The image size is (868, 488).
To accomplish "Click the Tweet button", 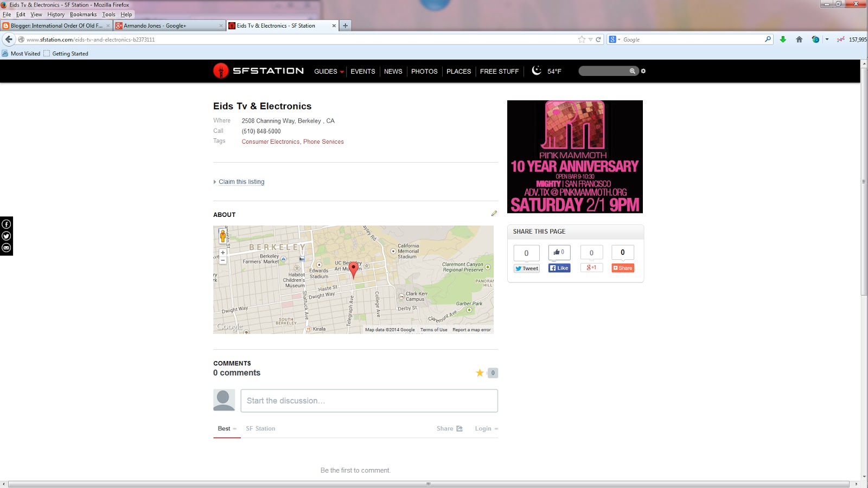I will (x=527, y=268).
